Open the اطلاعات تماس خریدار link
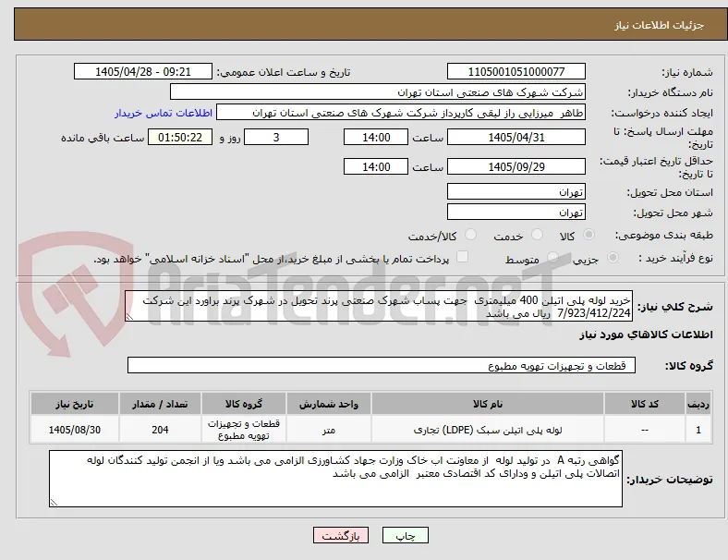This screenshot has height=560, width=728. coord(164,113)
